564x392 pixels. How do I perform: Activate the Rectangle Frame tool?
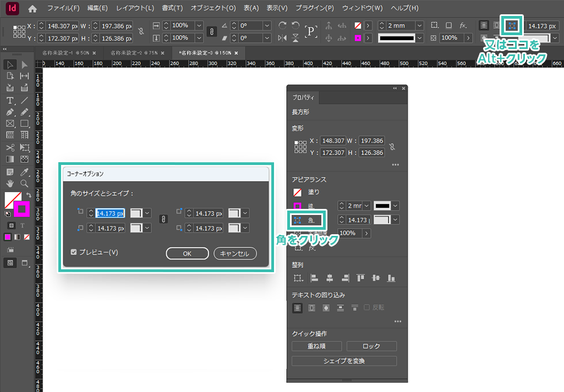(10, 124)
